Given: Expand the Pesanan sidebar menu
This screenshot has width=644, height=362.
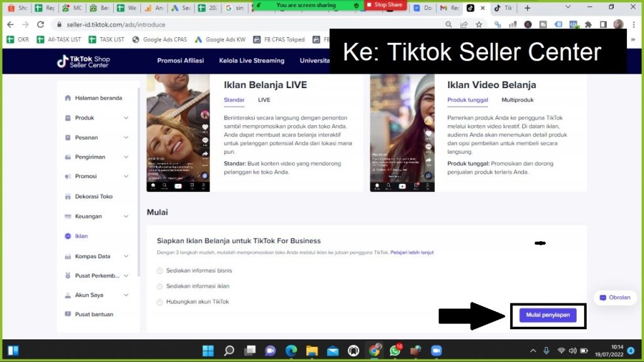Looking at the screenshot, I should pyautogui.click(x=97, y=137).
